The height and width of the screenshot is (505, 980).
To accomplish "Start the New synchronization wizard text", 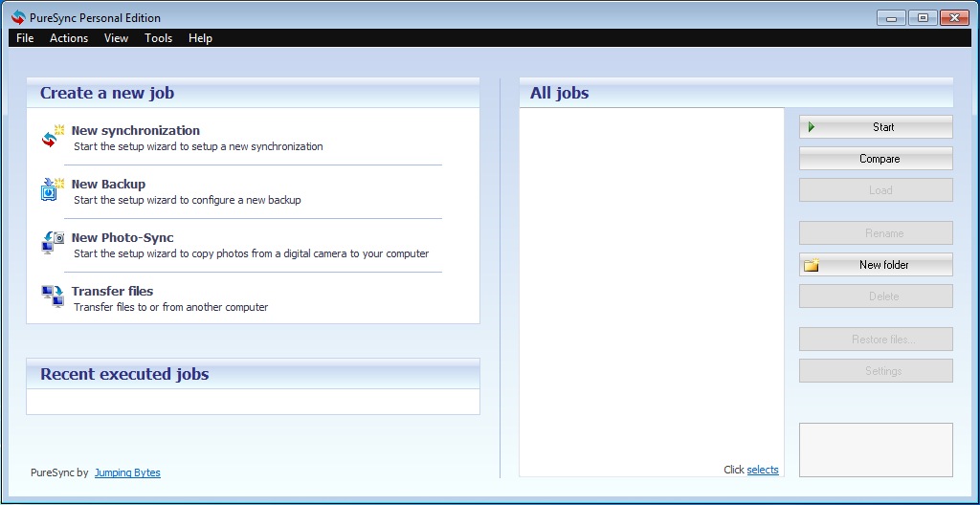I will (135, 131).
